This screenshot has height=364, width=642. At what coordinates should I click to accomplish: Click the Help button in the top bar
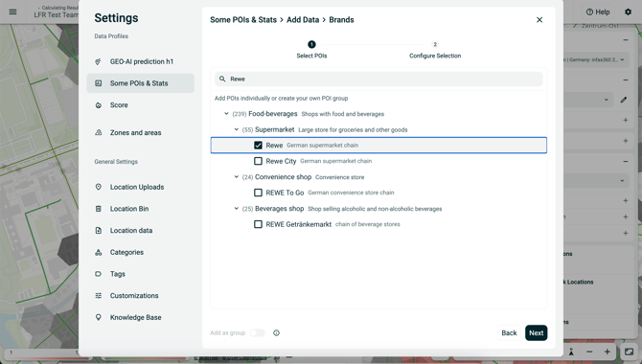[598, 11]
